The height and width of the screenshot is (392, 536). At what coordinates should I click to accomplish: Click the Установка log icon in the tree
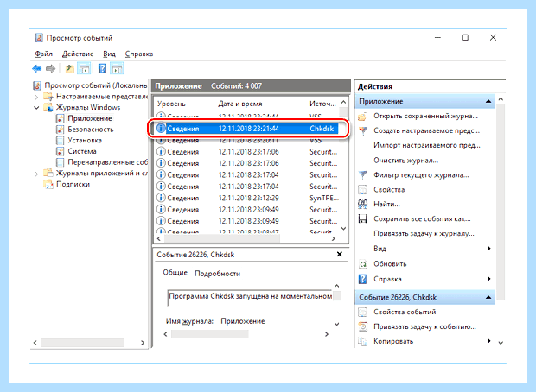point(60,141)
